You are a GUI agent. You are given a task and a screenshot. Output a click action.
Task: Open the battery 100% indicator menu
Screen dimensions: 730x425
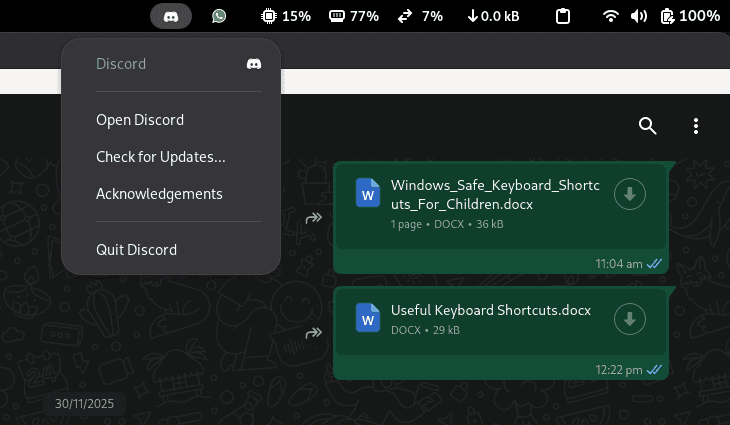click(691, 16)
